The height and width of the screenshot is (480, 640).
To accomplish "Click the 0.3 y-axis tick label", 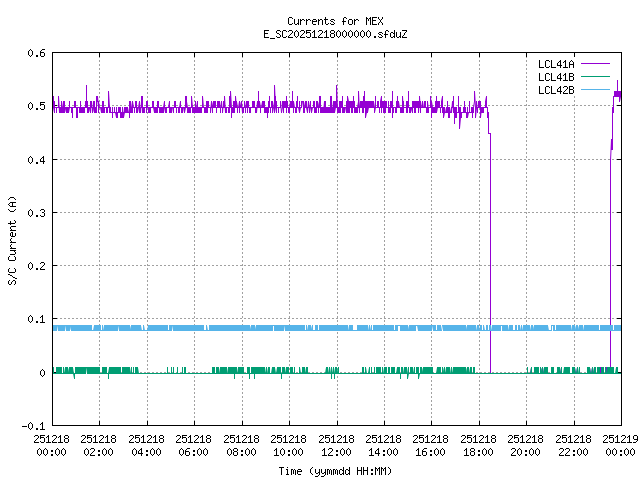I will (34, 213).
